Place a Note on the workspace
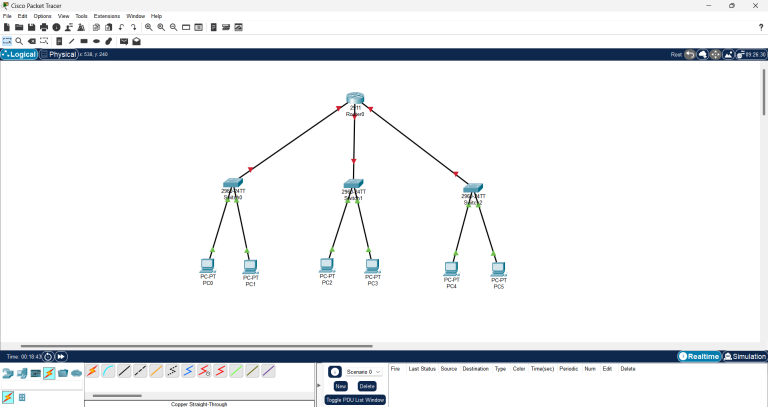Image resolution: width=768 pixels, height=407 pixels. pyautogui.click(x=59, y=41)
